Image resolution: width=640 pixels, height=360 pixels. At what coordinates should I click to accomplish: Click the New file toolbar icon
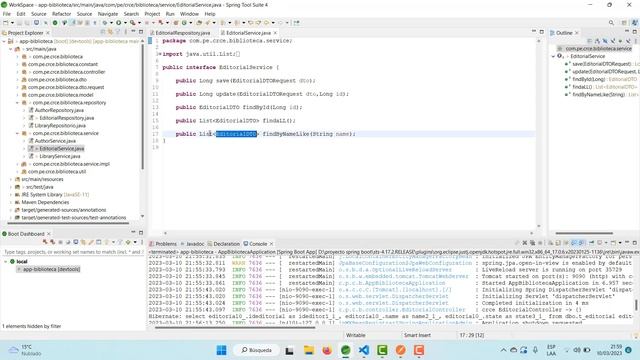click(6, 23)
